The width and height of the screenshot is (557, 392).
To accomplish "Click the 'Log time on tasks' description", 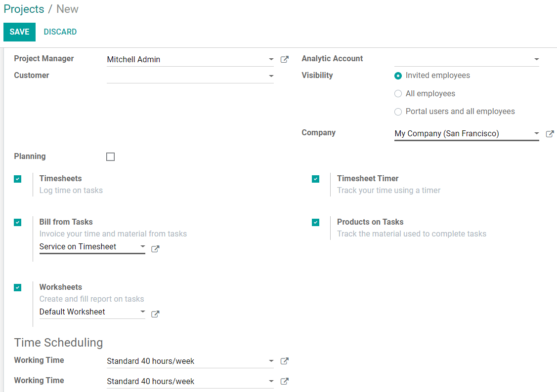I will pos(71,191).
